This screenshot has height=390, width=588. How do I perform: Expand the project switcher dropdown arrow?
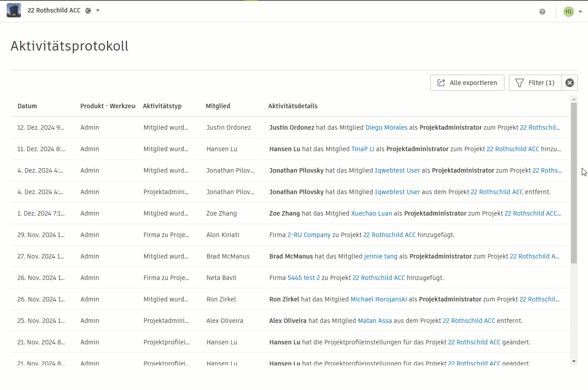point(98,11)
